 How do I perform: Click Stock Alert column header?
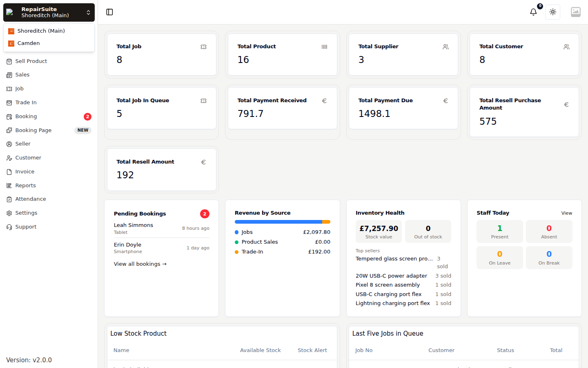(x=312, y=350)
